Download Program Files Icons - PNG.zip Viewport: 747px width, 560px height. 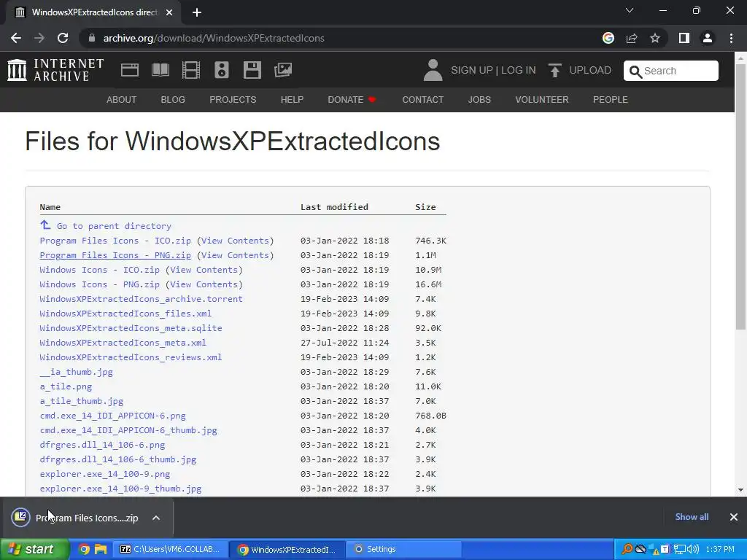pyautogui.click(x=115, y=255)
